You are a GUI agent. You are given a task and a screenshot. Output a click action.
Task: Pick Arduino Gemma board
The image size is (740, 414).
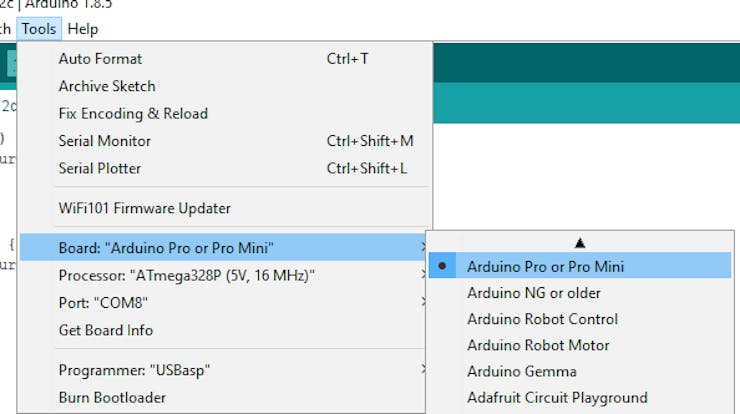pos(580,371)
